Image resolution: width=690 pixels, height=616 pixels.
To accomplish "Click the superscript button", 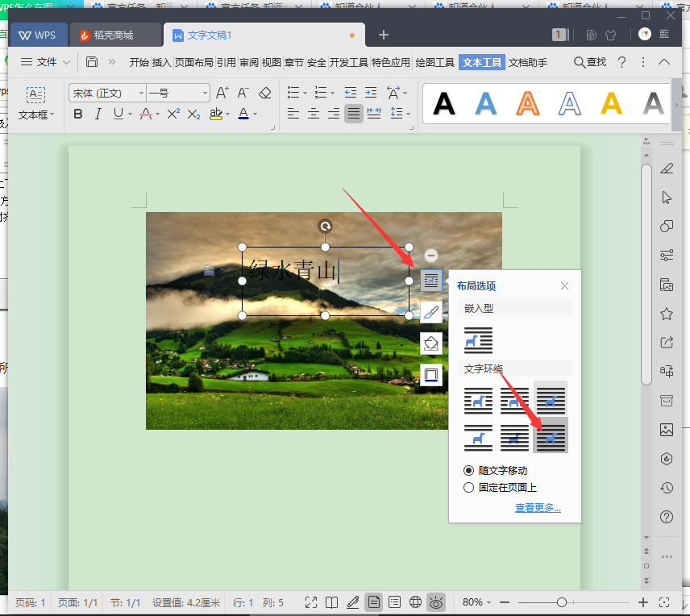I will point(173,114).
